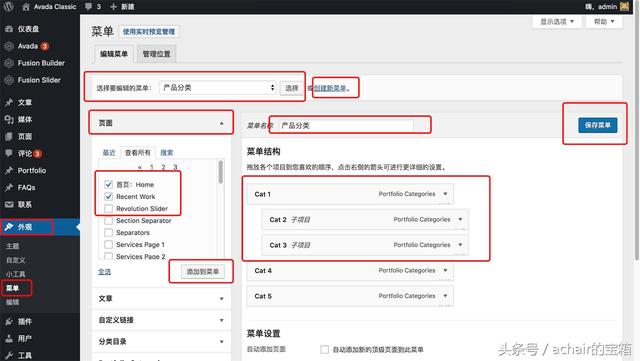Click the 使用实时预览管理 button

click(x=149, y=31)
